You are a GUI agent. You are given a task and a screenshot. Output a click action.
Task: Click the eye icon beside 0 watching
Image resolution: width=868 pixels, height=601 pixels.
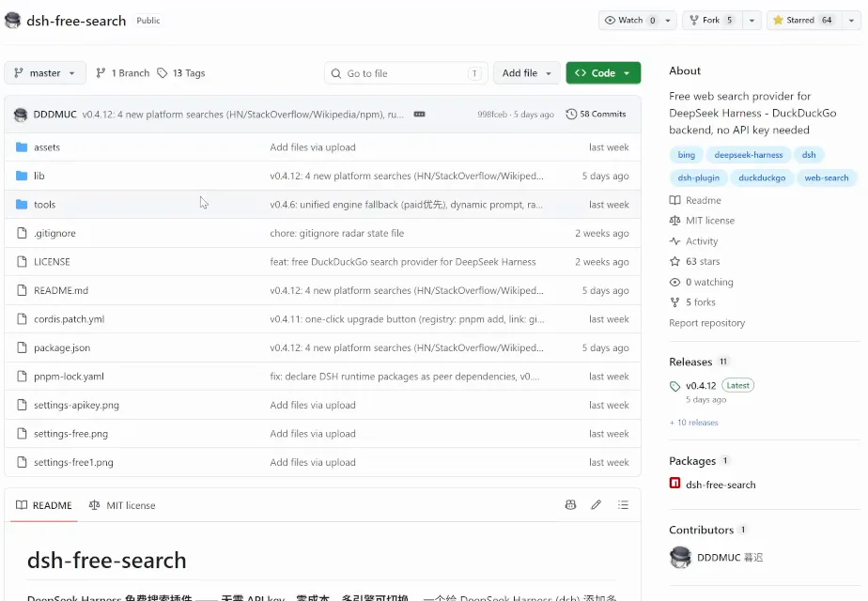[x=674, y=283]
